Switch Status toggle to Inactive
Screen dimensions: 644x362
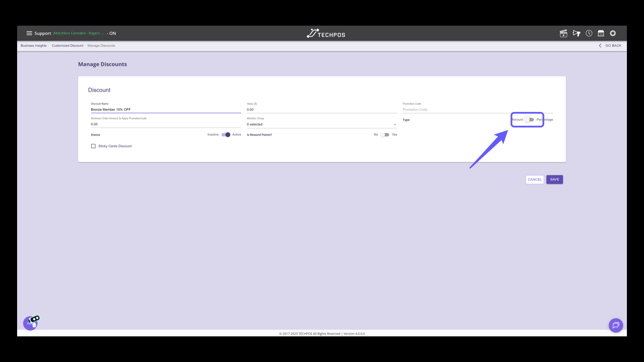[x=226, y=135]
